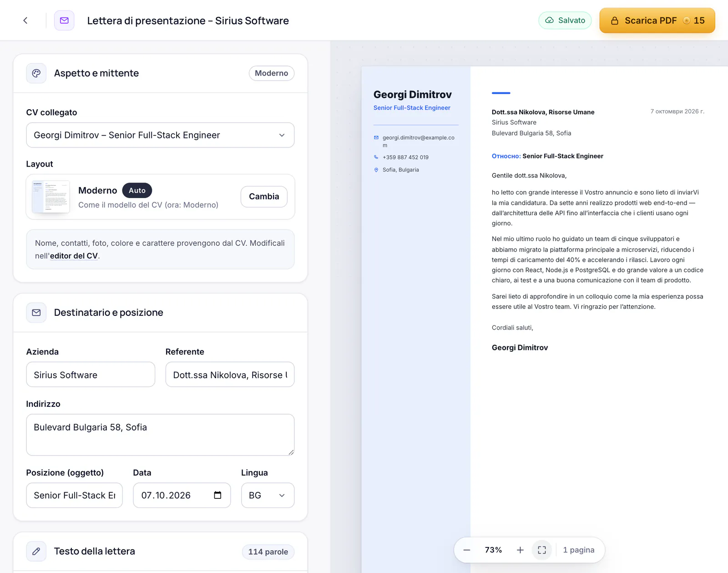The image size is (728, 573).
Task: Click the cloud icon in the Salvato badge
Action: [x=550, y=20]
